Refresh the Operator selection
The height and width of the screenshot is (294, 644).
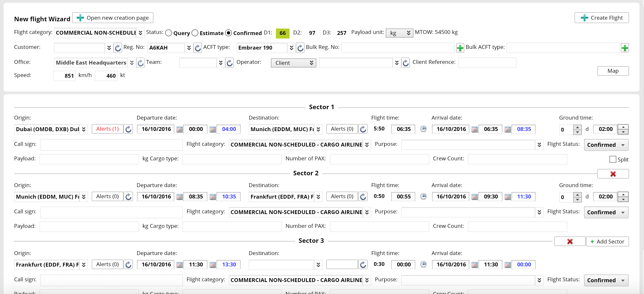tap(405, 63)
